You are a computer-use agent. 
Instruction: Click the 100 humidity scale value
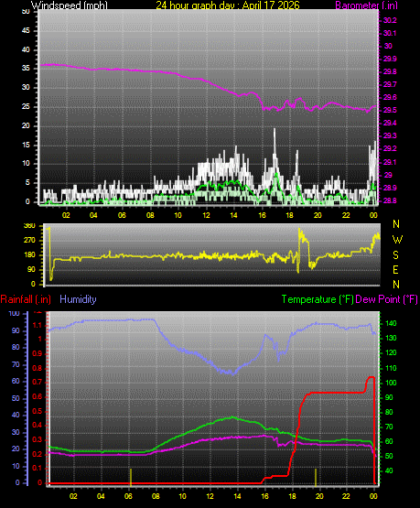point(14,314)
